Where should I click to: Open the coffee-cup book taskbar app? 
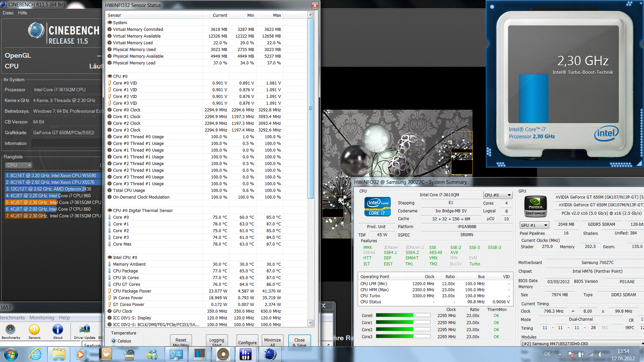point(106,354)
